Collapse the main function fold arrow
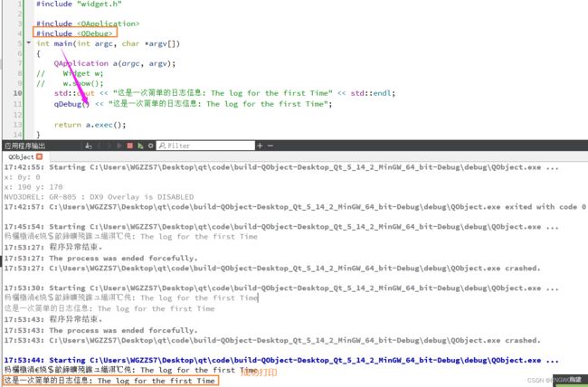588x387 pixels. coord(29,42)
